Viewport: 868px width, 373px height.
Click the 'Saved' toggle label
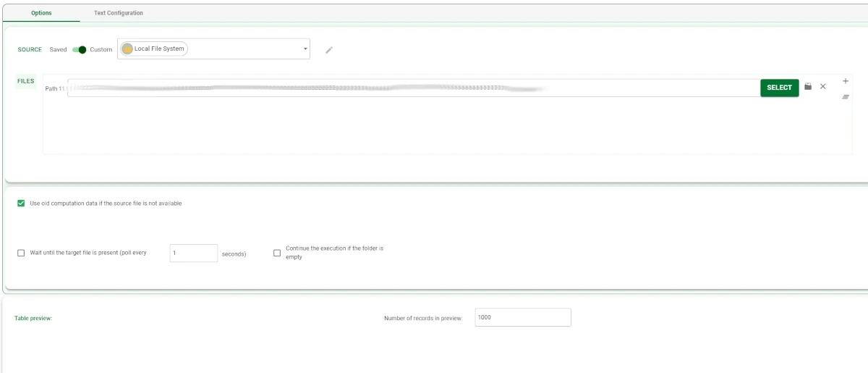coord(58,50)
